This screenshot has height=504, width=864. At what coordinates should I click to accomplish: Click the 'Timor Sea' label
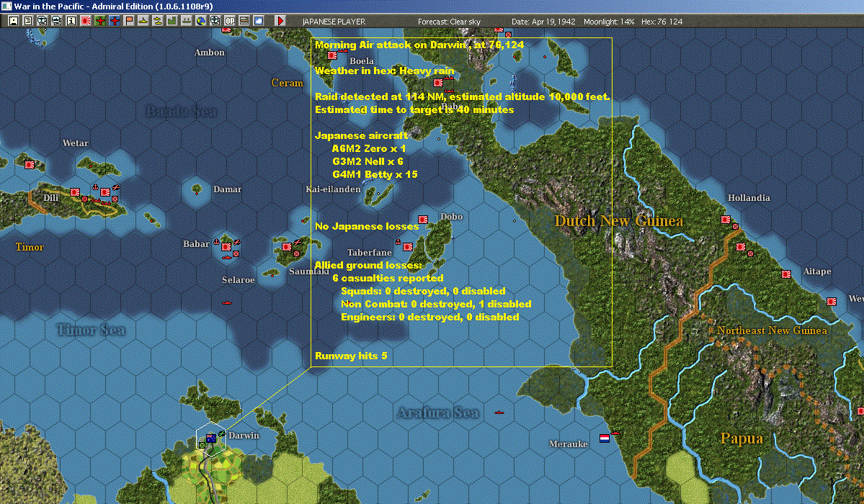click(x=92, y=330)
